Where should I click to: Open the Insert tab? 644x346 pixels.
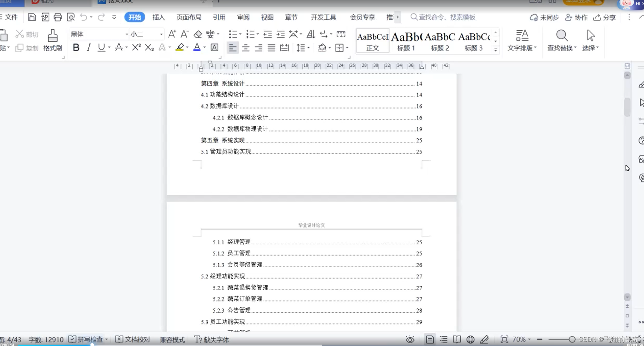159,17
